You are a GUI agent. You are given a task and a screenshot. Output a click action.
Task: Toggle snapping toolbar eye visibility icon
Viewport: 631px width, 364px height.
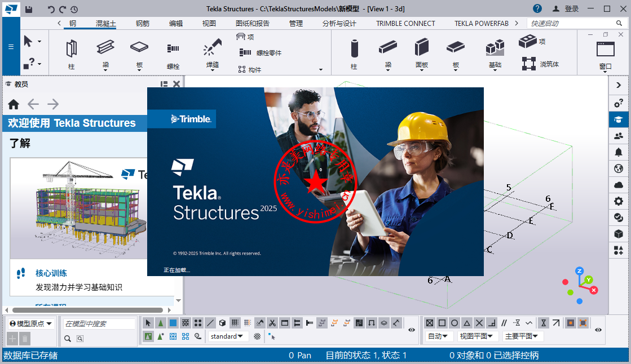point(598,330)
